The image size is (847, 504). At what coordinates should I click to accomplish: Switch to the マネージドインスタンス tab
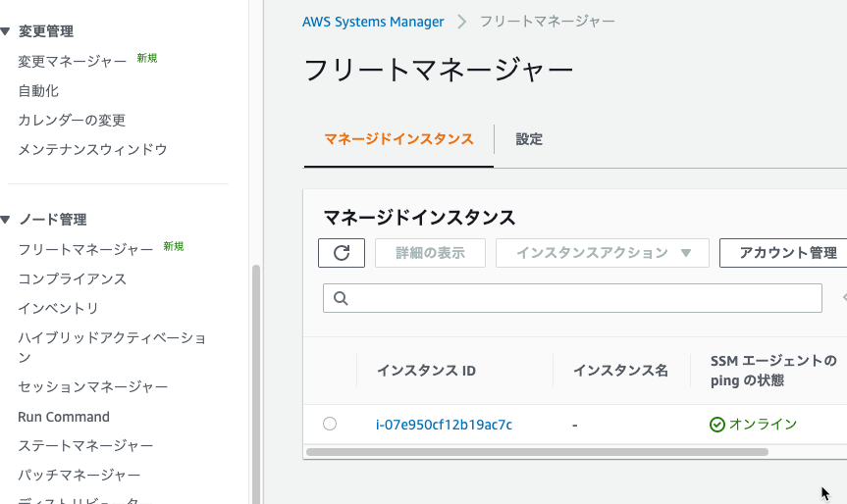pos(398,139)
